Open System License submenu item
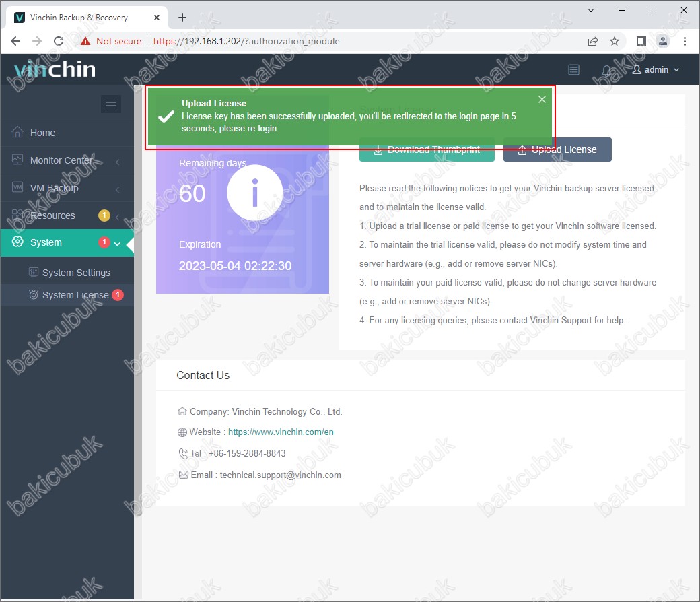Image resolution: width=700 pixels, height=602 pixels. tap(67, 295)
